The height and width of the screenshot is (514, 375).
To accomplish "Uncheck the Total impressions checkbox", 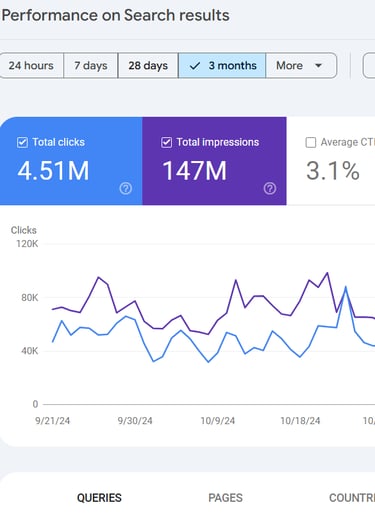I will click(166, 142).
